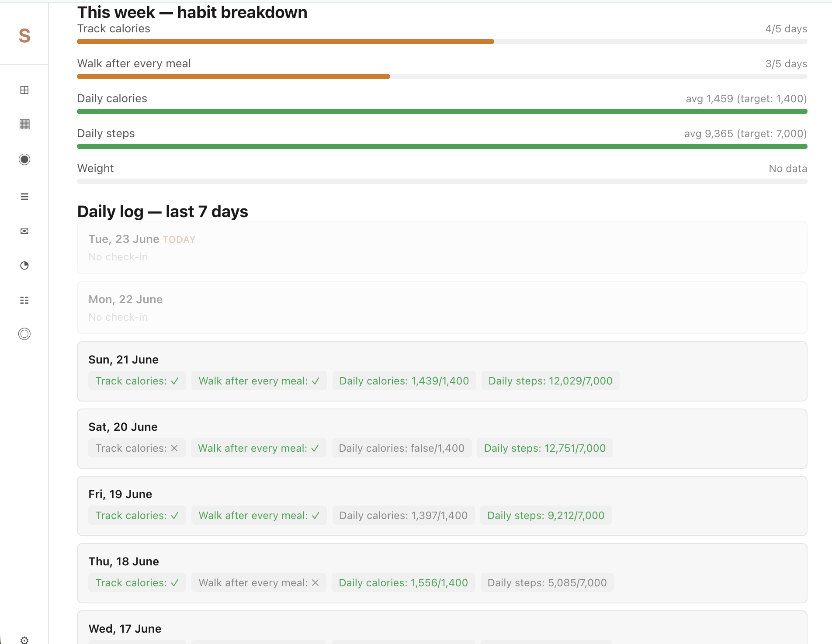This screenshot has width=832, height=644.
Task: Open the pie chart sidebar icon
Action: [24, 266]
